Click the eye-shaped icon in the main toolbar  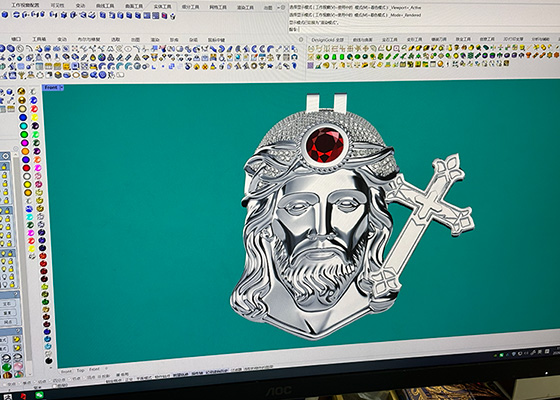128,49
